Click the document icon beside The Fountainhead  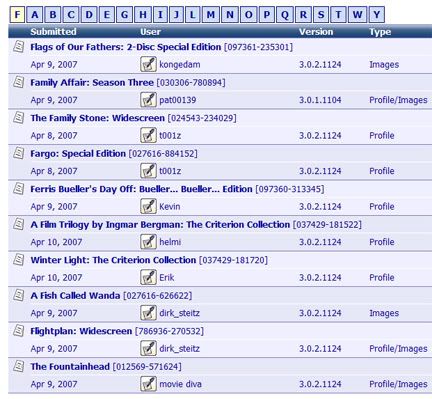19,366
